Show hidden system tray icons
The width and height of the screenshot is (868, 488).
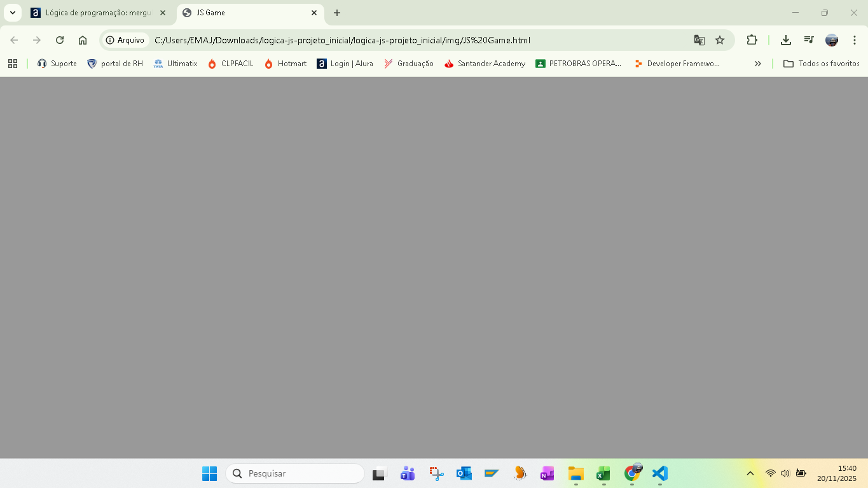750,473
